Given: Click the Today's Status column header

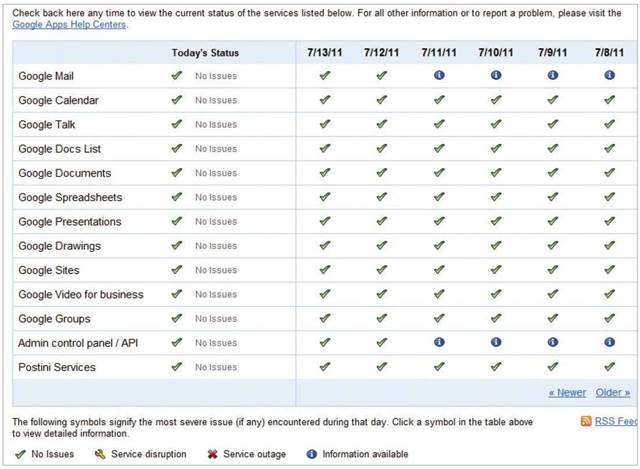Looking at the screenshot, I should [205, 53].
